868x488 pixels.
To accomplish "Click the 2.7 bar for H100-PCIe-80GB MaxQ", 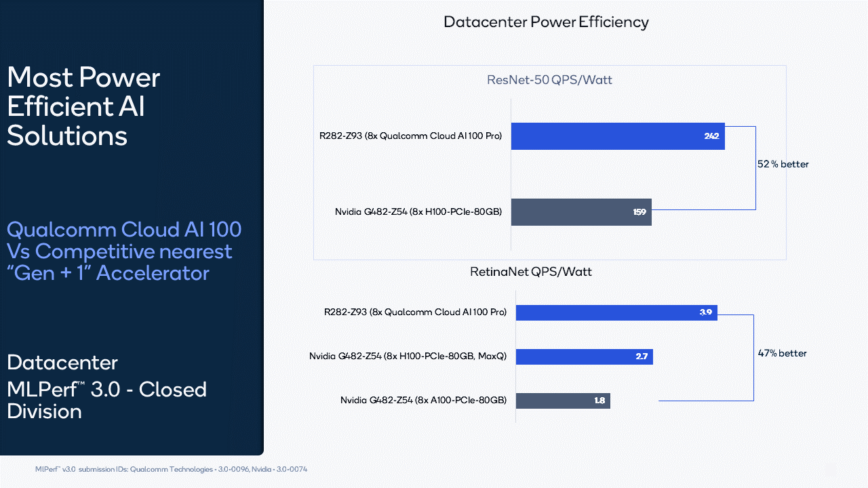I will (x=583, y=357).
